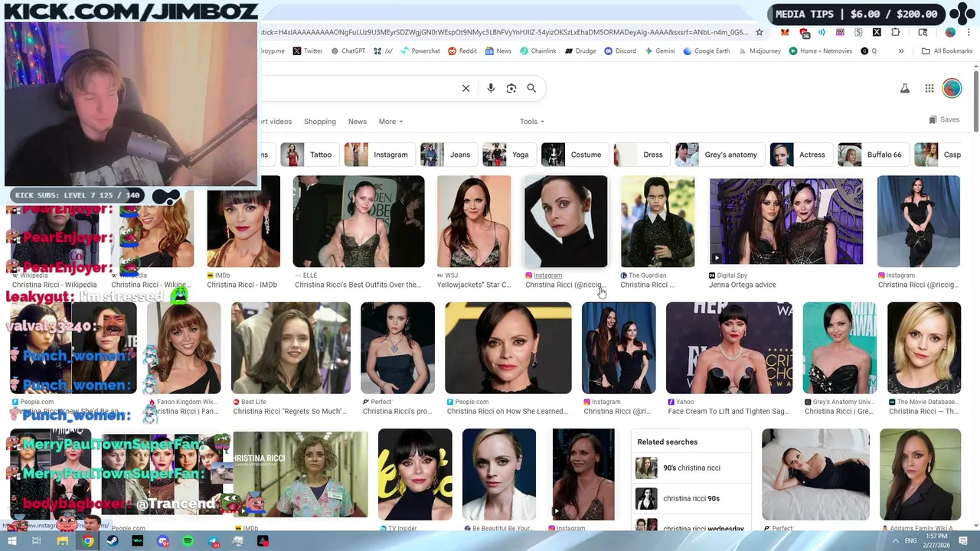980x551 pixels.
Task: Open the christina ricci 90s related search
Action: point(693,498)
